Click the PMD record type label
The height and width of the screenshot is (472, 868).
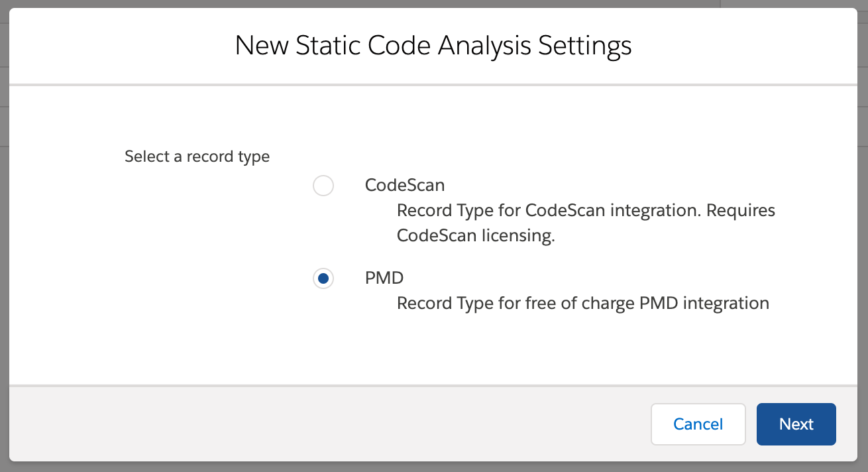click(384, 278)
